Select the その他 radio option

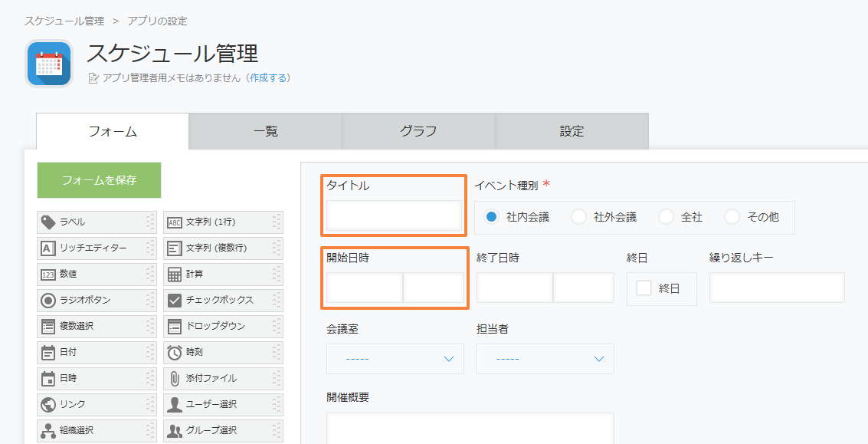point(732,217)
